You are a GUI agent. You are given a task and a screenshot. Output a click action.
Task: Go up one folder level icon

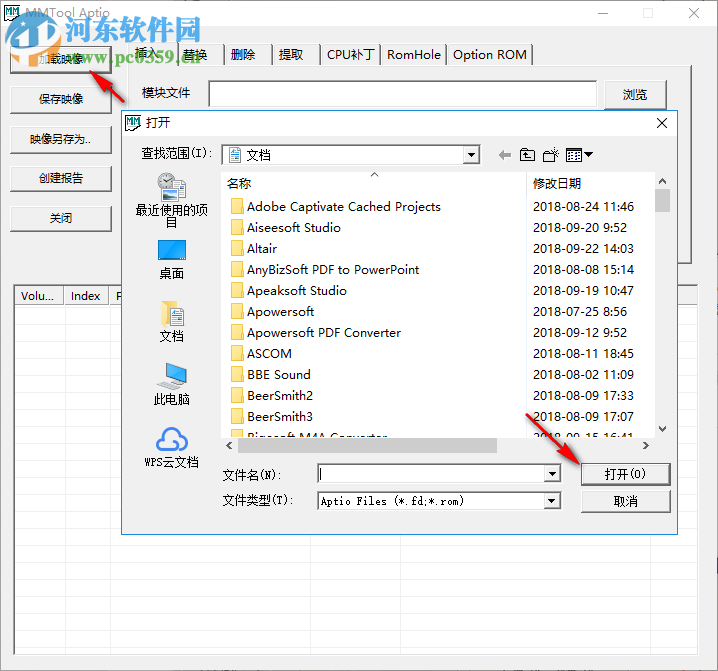coord(527,155)
